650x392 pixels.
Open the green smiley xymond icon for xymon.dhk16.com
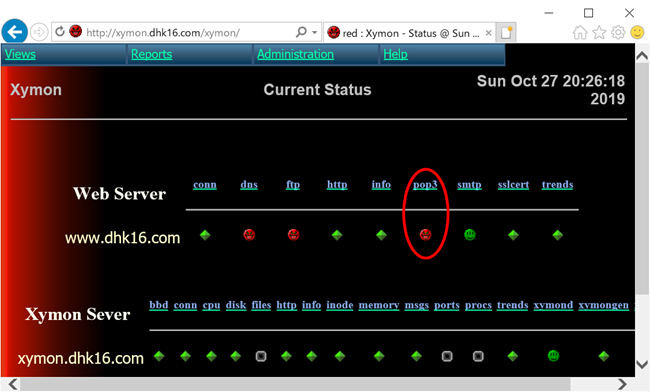[553, 356]
